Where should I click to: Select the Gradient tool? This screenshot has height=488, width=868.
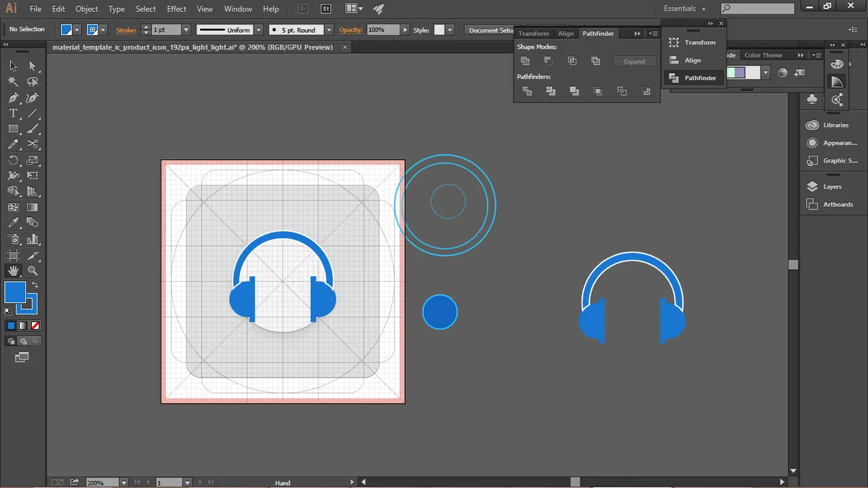click(x=33, y=207)
